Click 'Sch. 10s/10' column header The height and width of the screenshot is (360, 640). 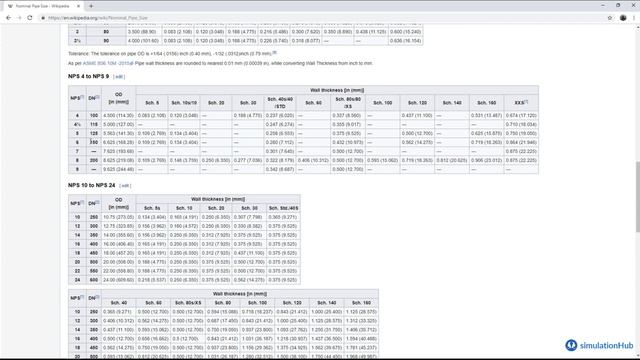184,103
